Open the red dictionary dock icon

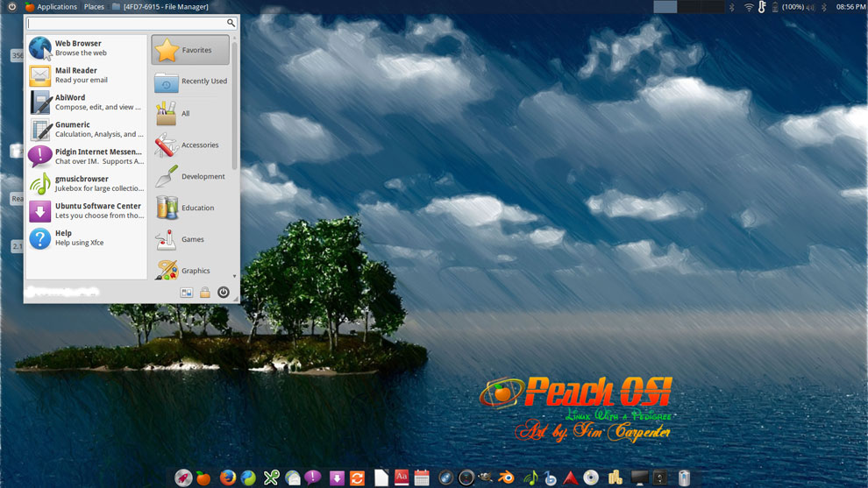pyautogui.click(x=402, y=477)
